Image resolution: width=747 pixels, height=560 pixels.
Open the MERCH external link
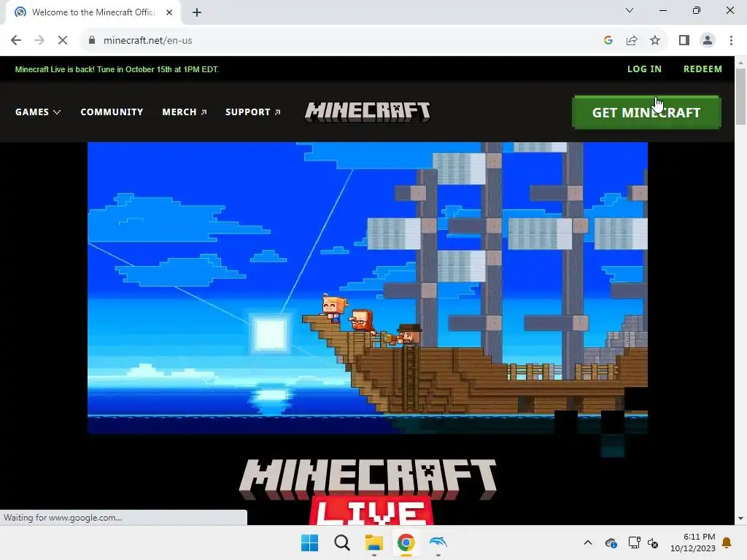coord(185,112)
